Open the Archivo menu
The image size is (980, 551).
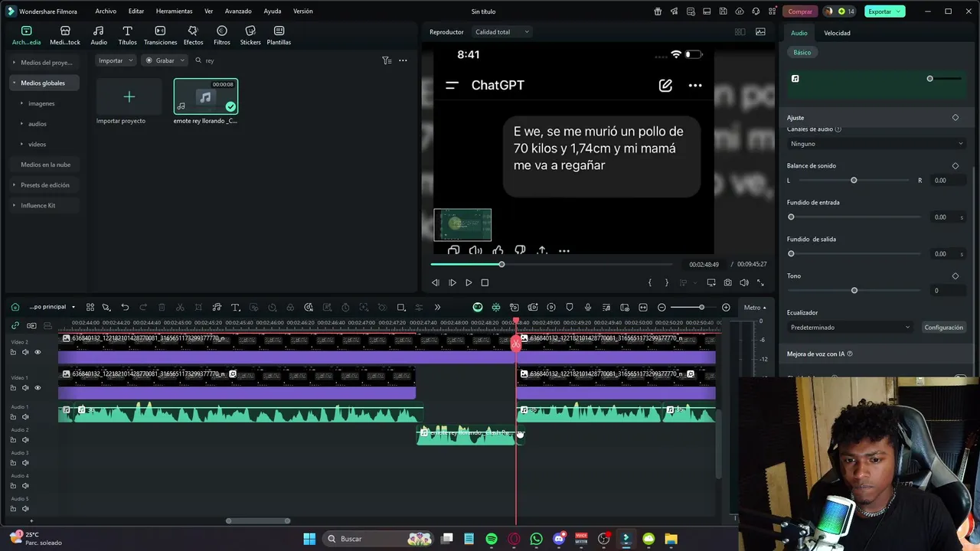click(x=106, y=11)
